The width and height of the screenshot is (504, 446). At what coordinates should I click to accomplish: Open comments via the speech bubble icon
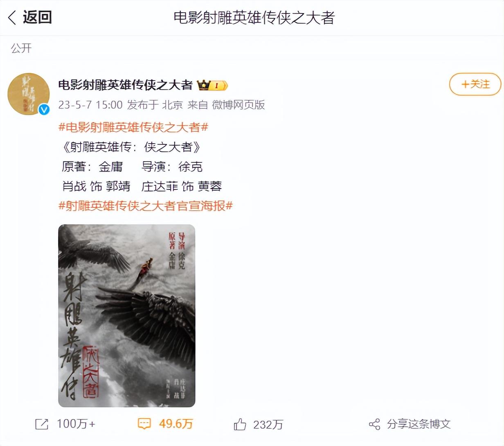[x=144, y=424]
